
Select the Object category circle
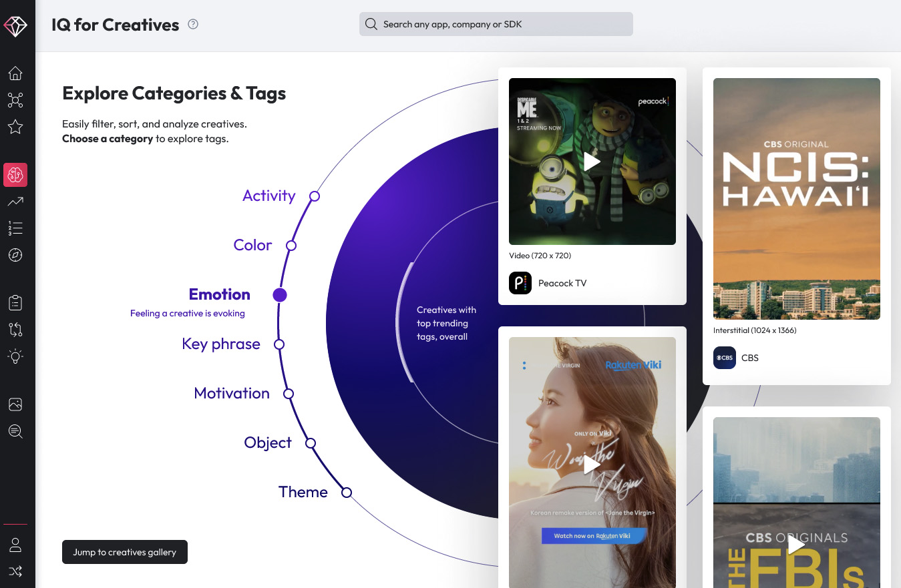click(311, 443)
